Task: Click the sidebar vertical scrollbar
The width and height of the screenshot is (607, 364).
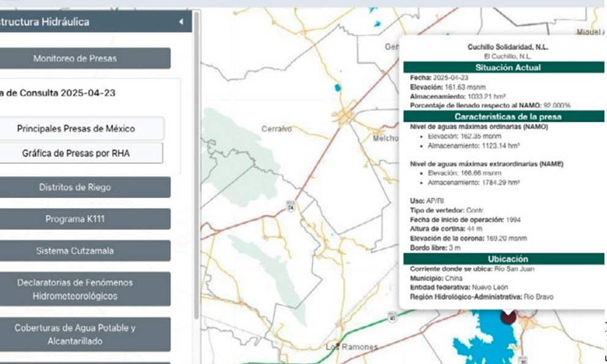Action: [196, 165]
